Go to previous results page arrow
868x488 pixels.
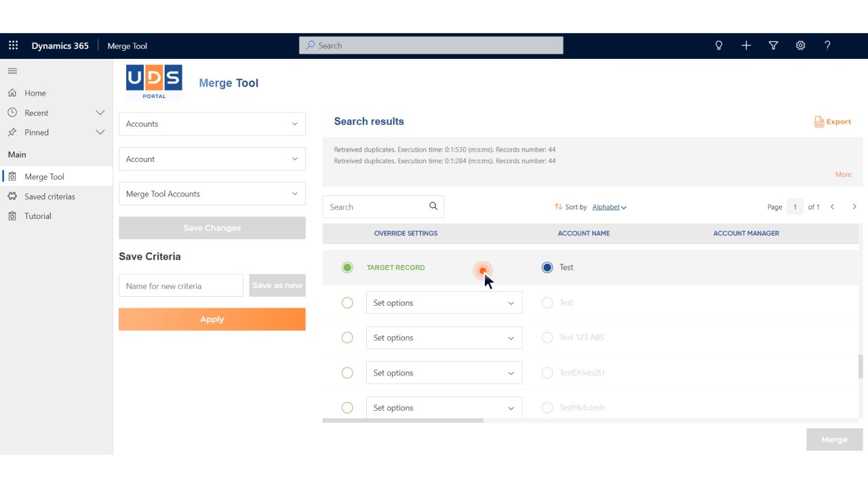(833, 207)
